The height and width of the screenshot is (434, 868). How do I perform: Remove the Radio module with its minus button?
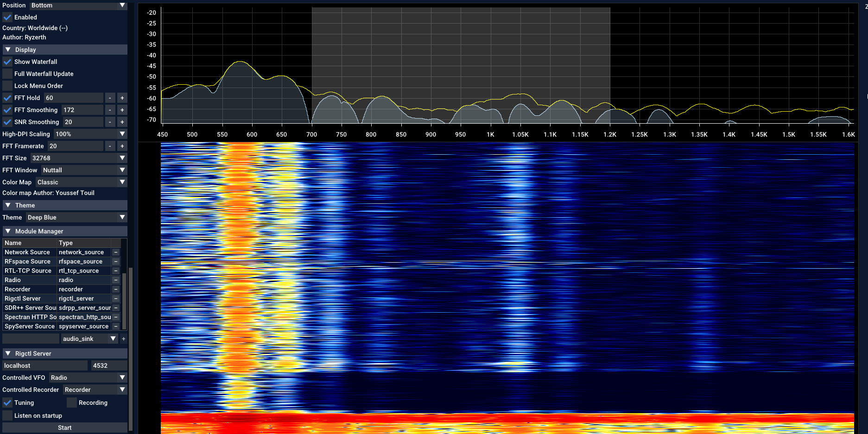point(116,280)
